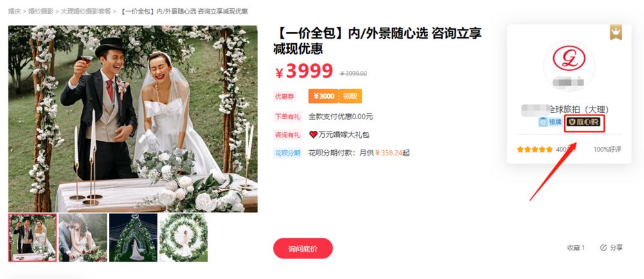Click the 花呗分期 installment tag
Viewport: 644px width, 279px height.
click(287, 153)
